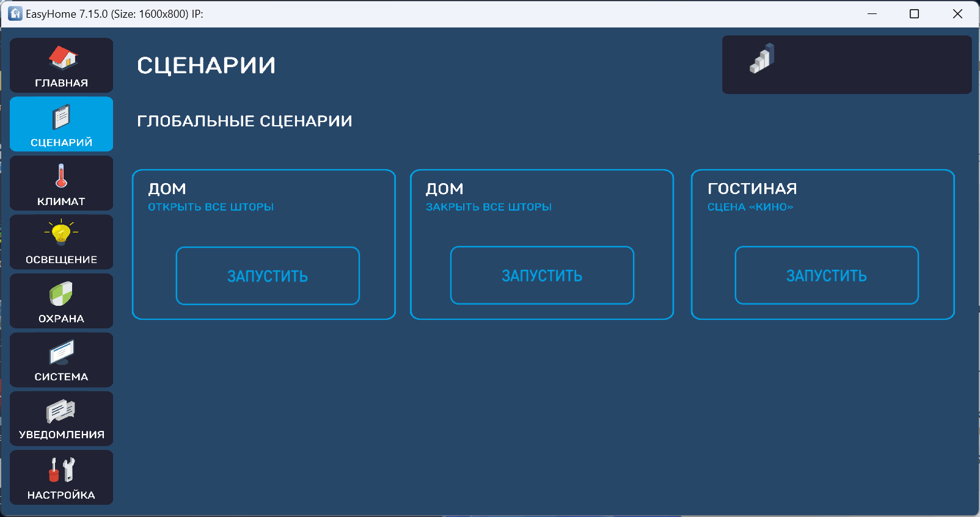Select the Дом Открыть все шторы card title
Screen dimensions: 980x517
click(x=167, y=189)
